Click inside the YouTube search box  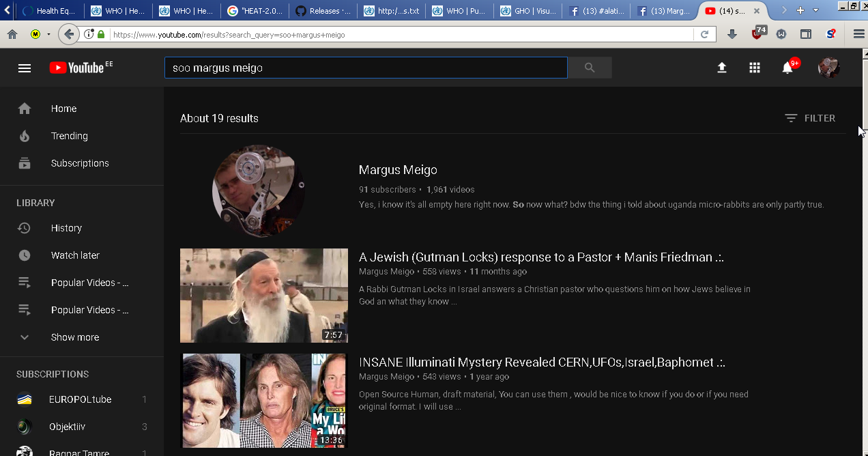tap(366, 68)
